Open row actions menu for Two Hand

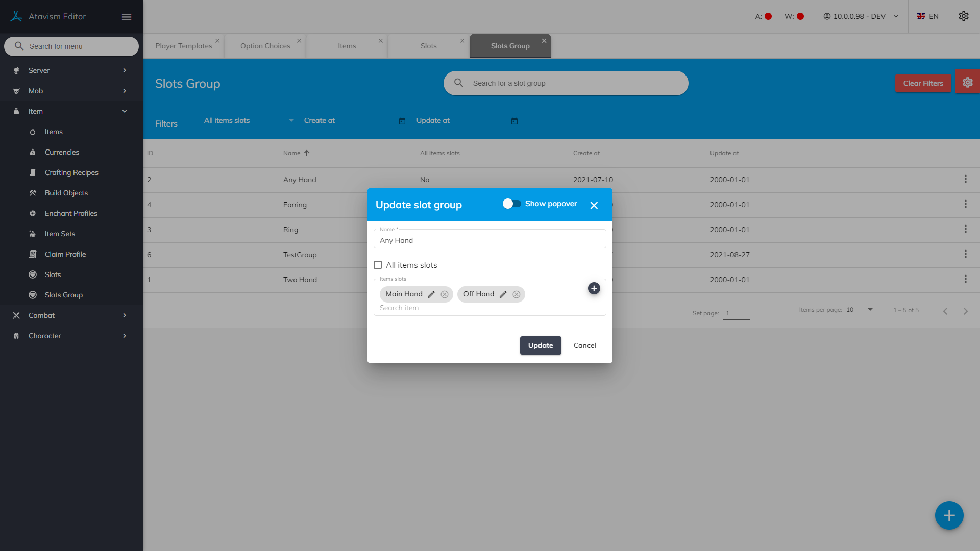click(965, 279)
